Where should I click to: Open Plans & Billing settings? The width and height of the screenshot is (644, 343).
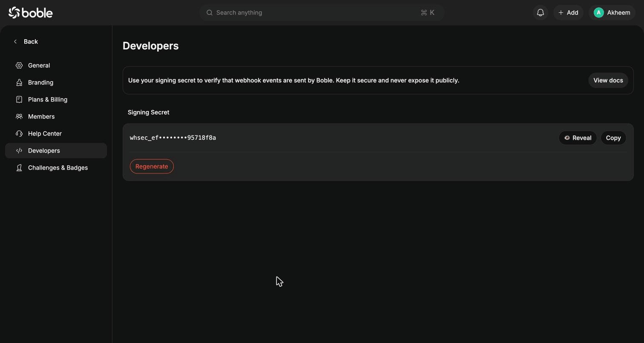[x=56, y=99]
